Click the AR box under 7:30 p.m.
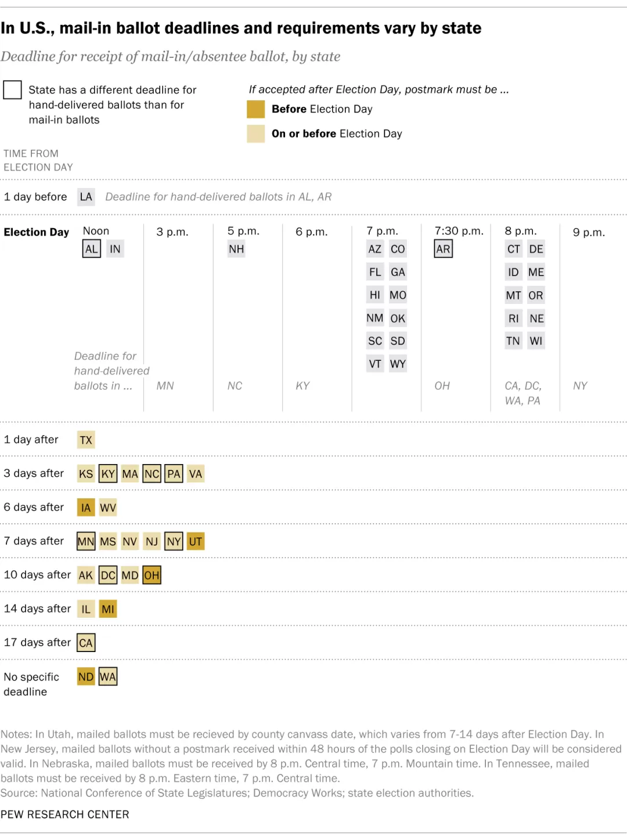The image size is (627, 840). pyautogui.click(x=443, y=249)
